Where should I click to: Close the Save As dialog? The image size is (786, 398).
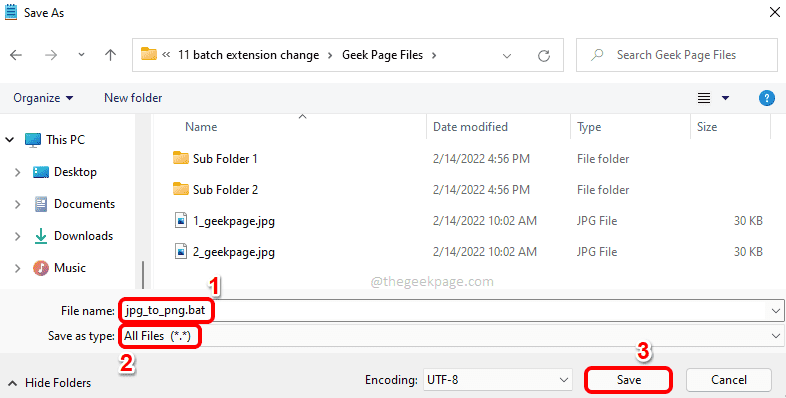pyautogui.click(x=774, y=13)
